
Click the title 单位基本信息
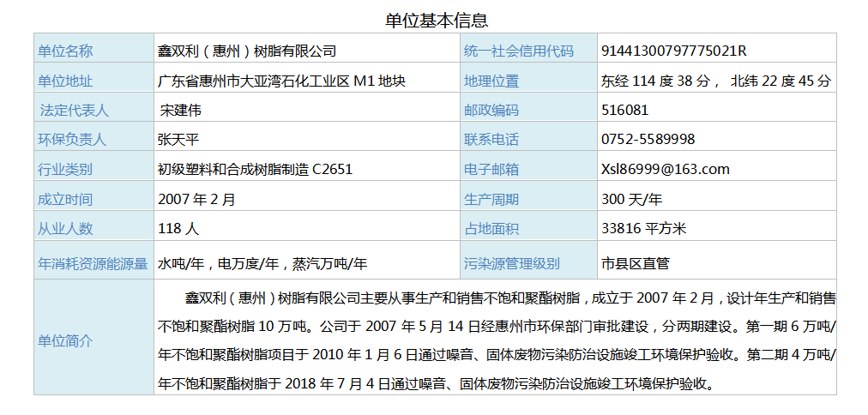[x=437, y=20]
